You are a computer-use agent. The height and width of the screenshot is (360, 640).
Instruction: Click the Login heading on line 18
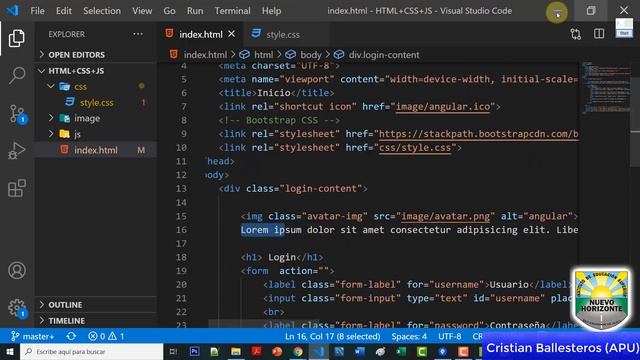pyautogui.click(x=282, y=257)
